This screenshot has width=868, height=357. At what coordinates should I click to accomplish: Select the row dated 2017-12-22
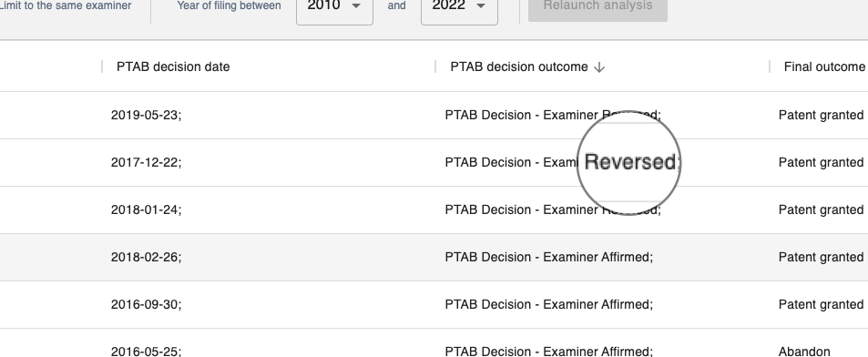point(434,163)
